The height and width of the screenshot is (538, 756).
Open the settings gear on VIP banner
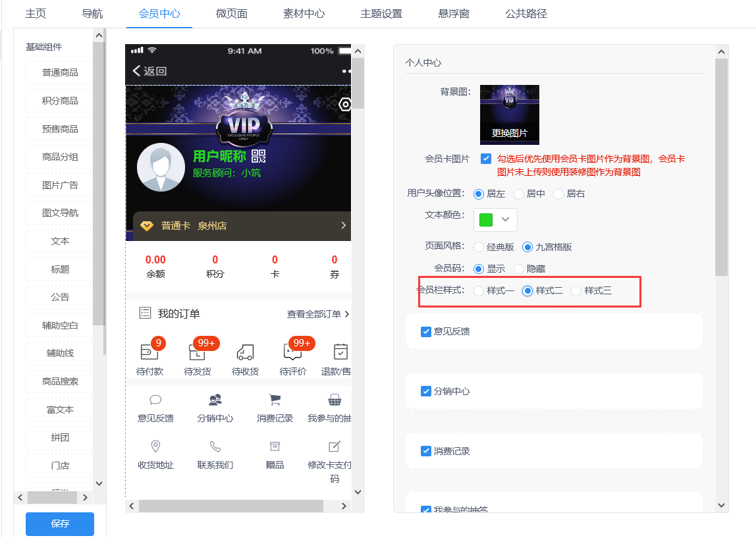345,104
